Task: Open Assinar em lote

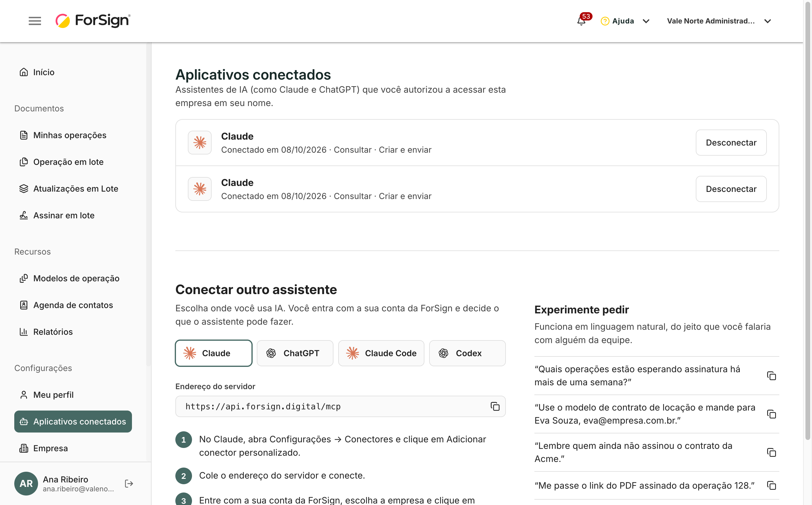Action: point(57,215)
